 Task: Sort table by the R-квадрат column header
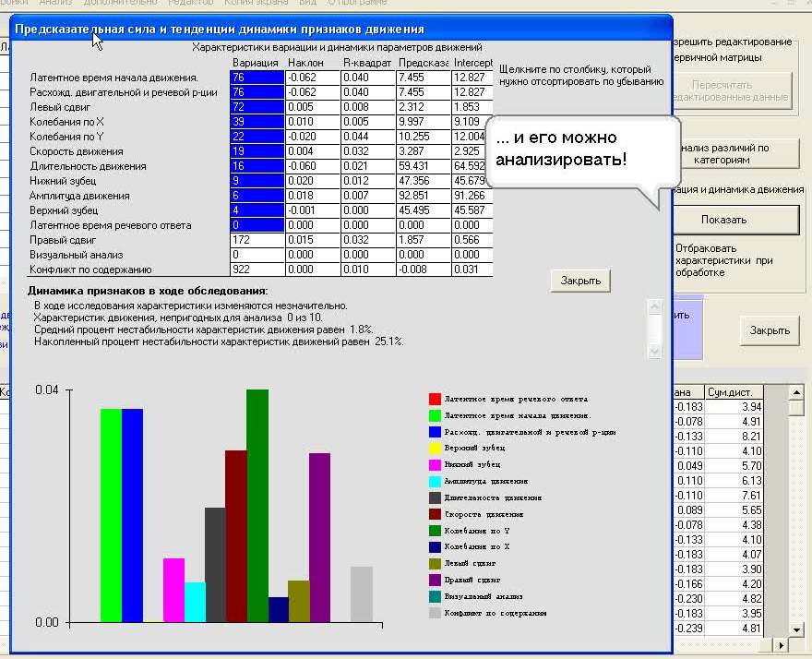point(367,63)
